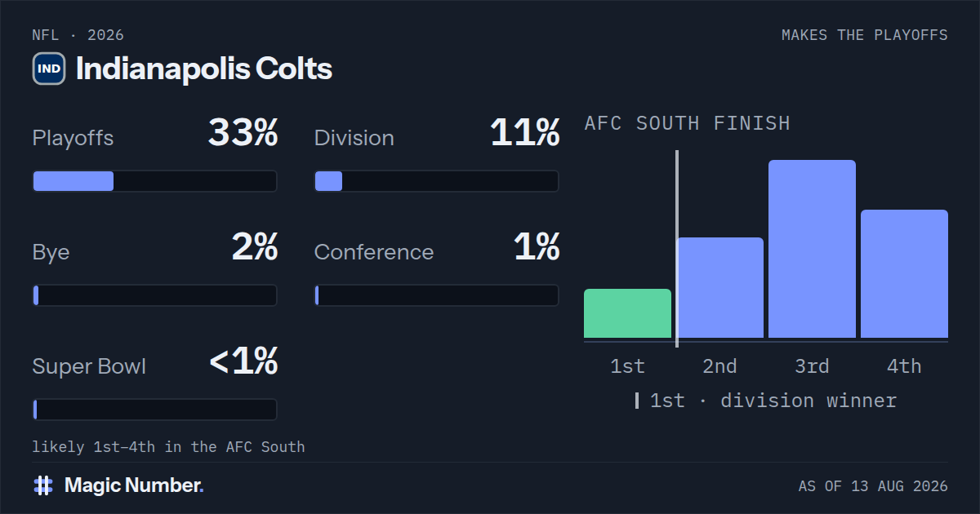The width and height of the screenshot is (980, 514).
Task: Click the AS OF 13 AUG 2026 date
Action: 873,486
